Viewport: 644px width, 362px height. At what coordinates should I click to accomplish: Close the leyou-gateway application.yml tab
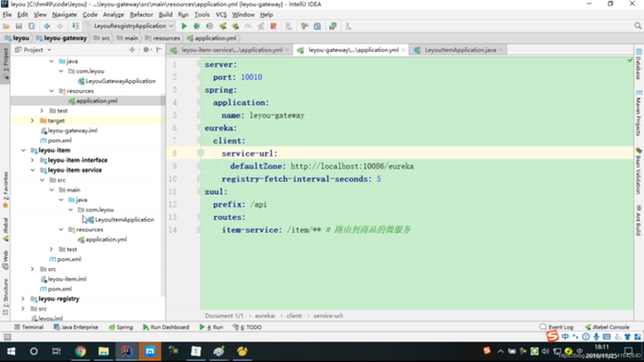pyautogui.click(x=403, y=50)
